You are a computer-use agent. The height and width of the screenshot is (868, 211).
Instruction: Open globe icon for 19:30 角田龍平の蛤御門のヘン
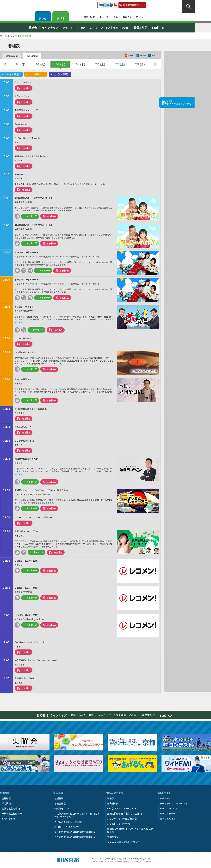[x=17, y=482]
